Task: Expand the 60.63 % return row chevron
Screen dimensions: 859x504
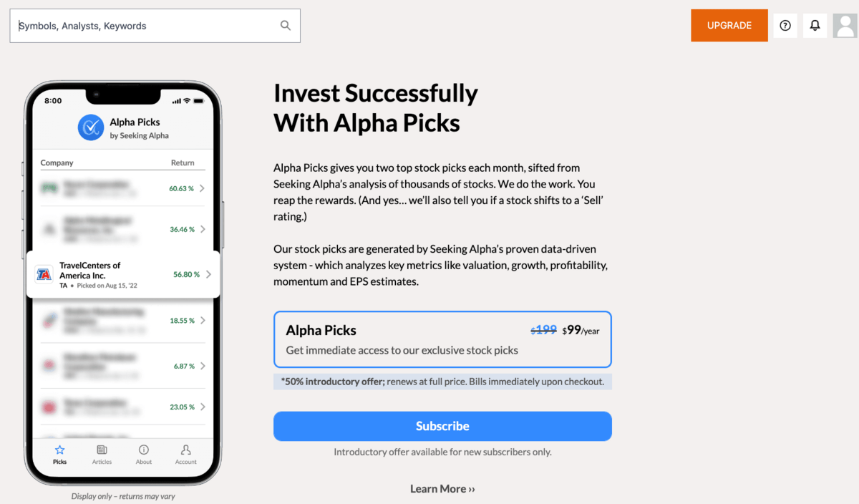Action: (x=203, y=188)
